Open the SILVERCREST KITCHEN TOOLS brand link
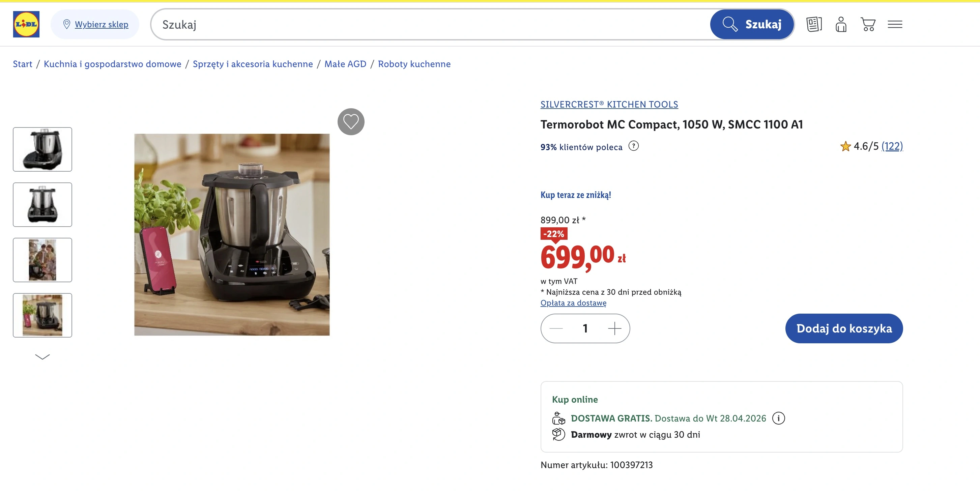Image resolution: width=980 pixels, height=491 pixels. (x=609, y=105)
